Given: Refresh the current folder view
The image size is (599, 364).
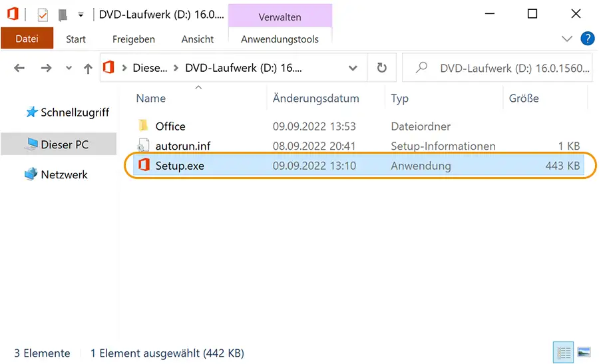Looking at the screenshot, I should tap(381, 68).
